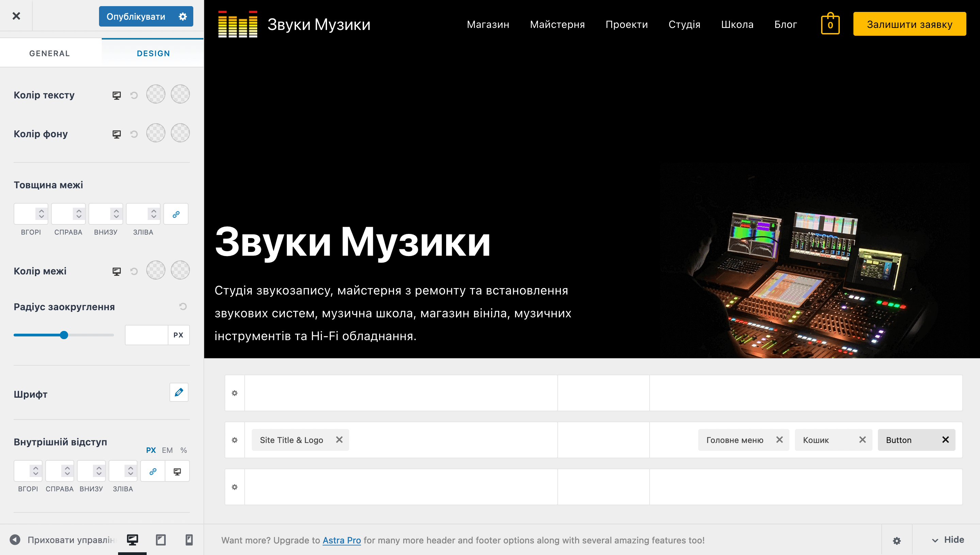Click the Товщина межі ЗЛІВА stepper
The height and width of the screenshot is (555, 980).
click(153, 214)
